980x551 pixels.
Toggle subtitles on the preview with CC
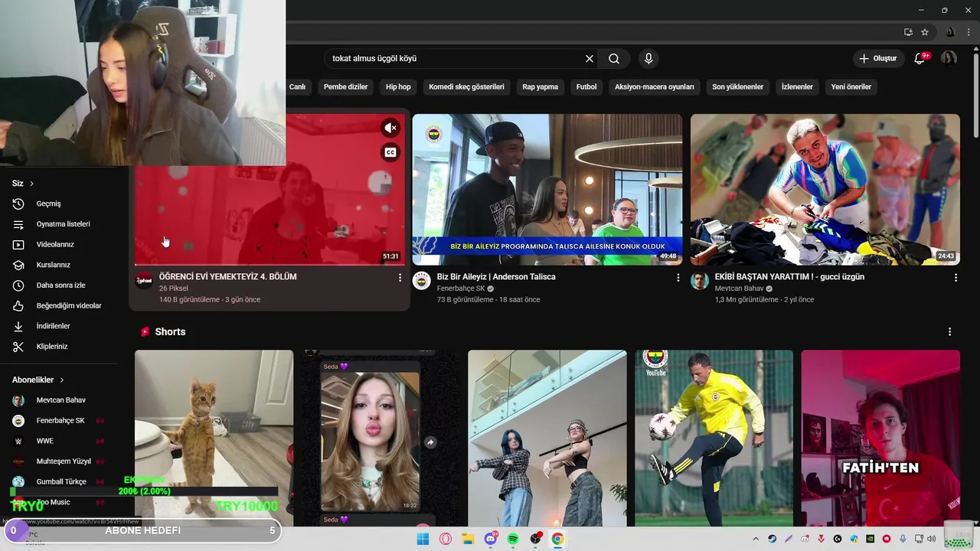pyautogui.click(x=390, y=152)
